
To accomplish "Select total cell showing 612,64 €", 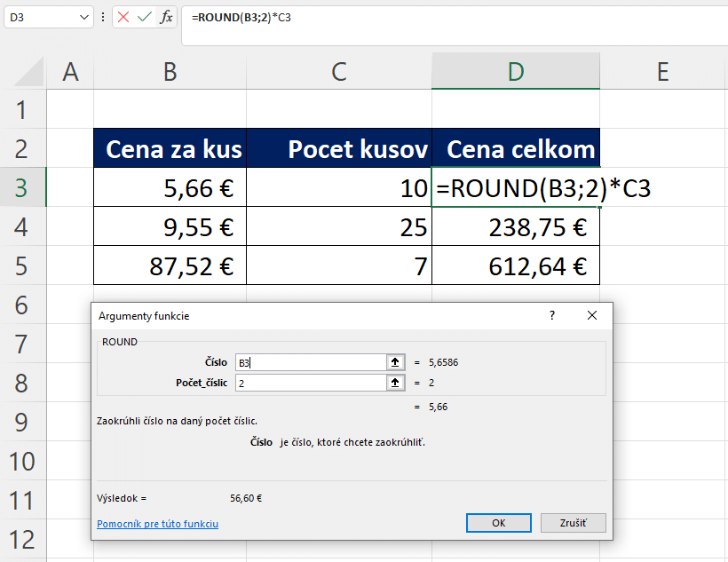I will click(x=516, y=265).
